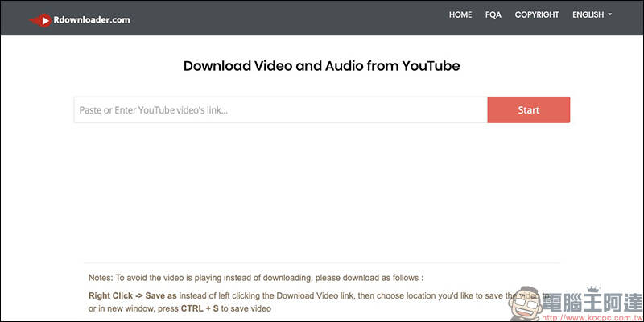The width and height of the screenshot is (644, 322).
Task: Focus the YouTube video link input field
Action: (280, 110)
